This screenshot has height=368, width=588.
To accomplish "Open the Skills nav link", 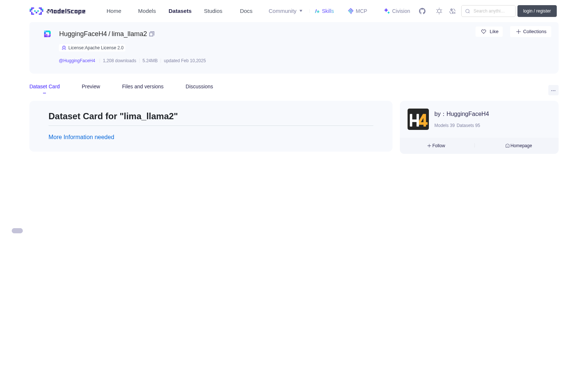I will [325, 11].
